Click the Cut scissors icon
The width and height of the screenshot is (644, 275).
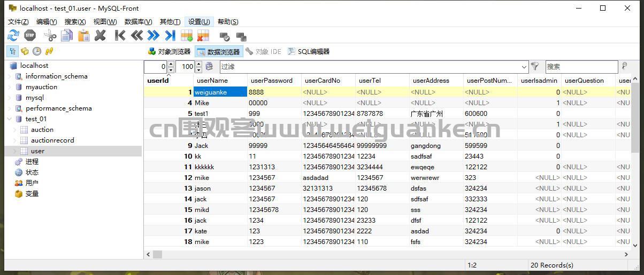tap(50, 36)
